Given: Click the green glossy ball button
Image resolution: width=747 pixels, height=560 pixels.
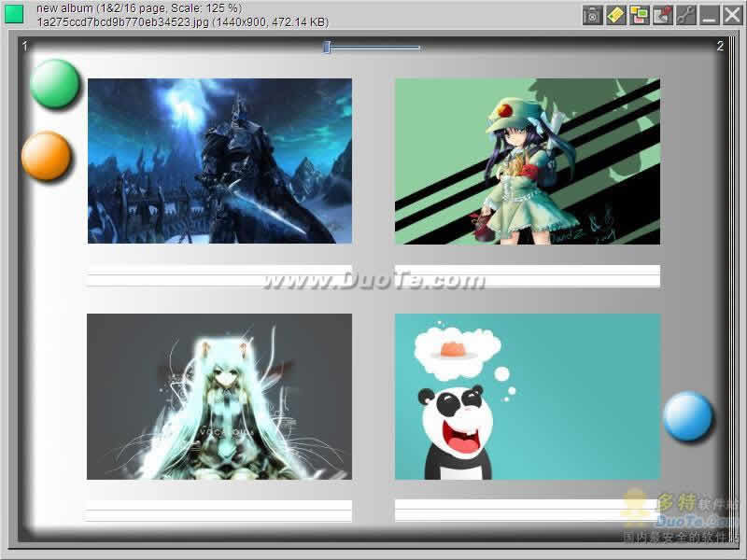Looking at the screenshot, I should (x=55, y=84).
